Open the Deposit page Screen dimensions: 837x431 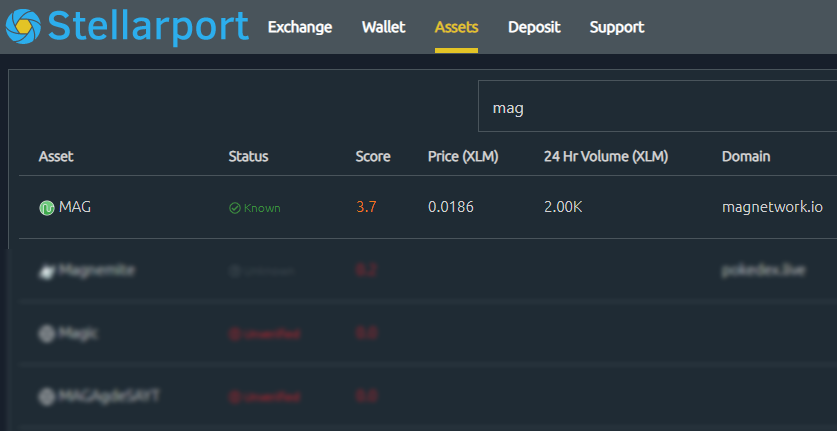[534, 27]
